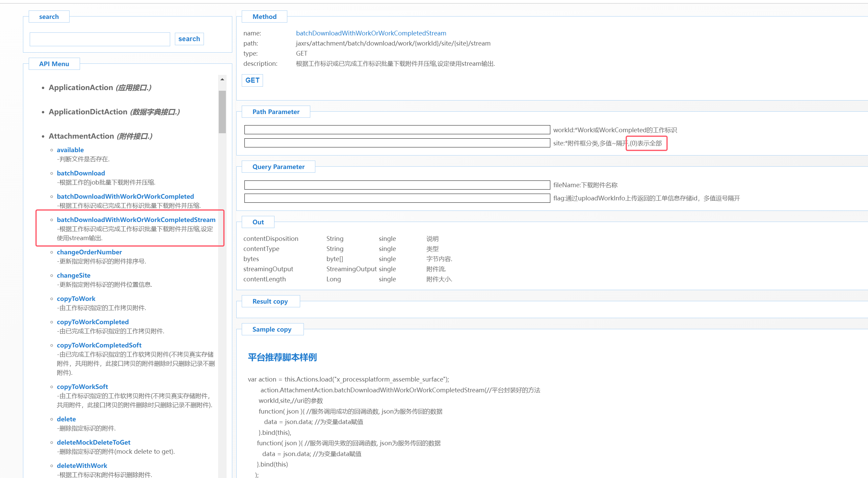
Task: Click the API menu scrollbar thumb
Action: (222, 111)
